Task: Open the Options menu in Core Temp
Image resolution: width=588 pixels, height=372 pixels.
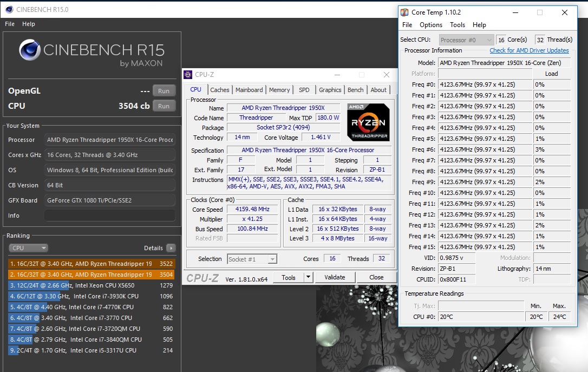Action: pyautogui.click(x=431, y=25)
